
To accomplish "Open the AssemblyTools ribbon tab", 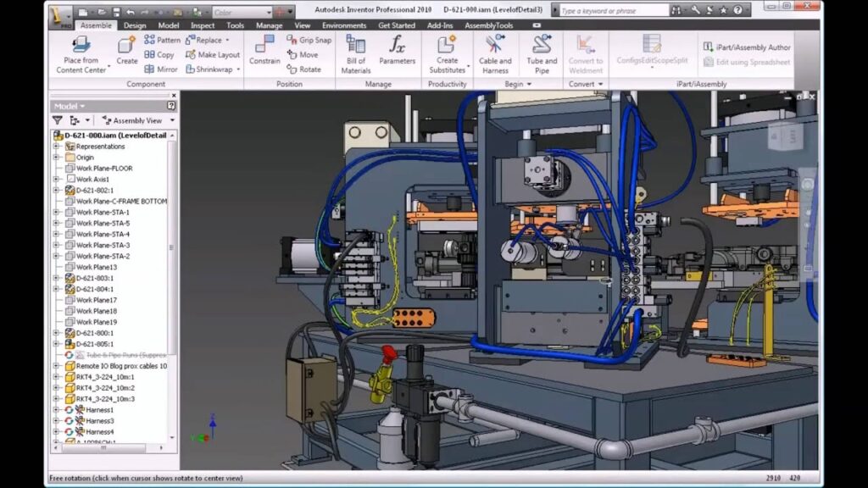I will tap(489, 25).
